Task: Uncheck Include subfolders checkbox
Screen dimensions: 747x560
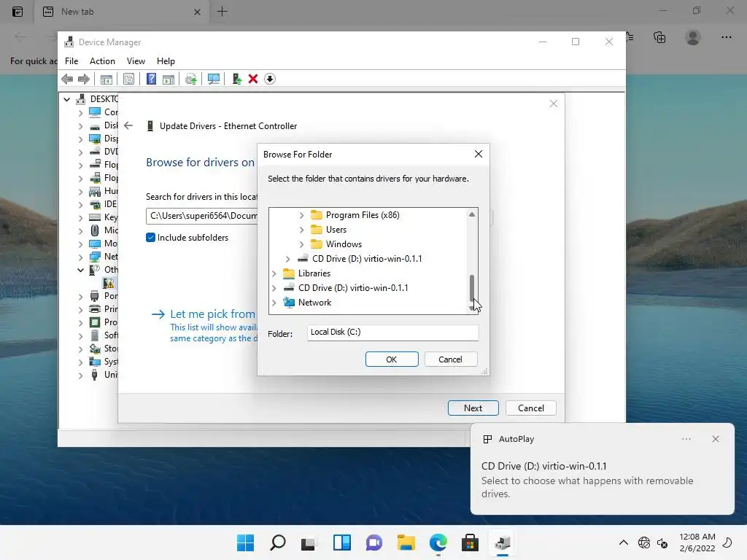Action: (150, 237)
